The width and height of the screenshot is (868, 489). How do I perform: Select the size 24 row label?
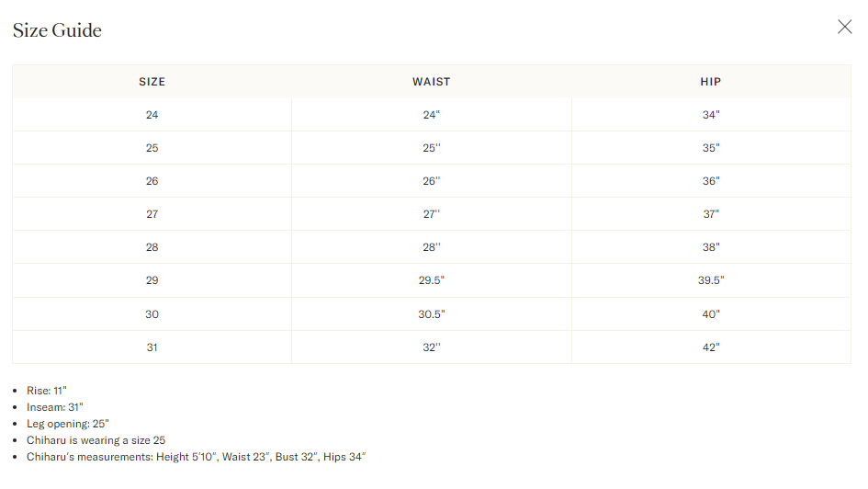[152, 115]
